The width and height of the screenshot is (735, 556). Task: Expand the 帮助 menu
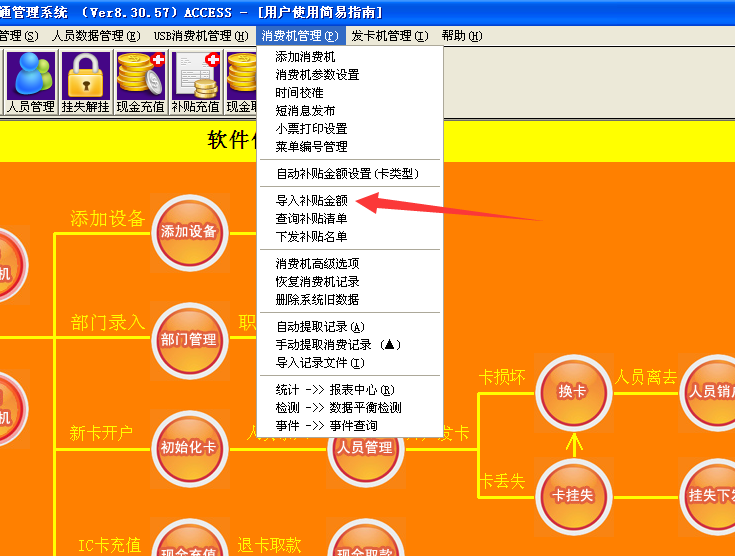coord(461,36)
